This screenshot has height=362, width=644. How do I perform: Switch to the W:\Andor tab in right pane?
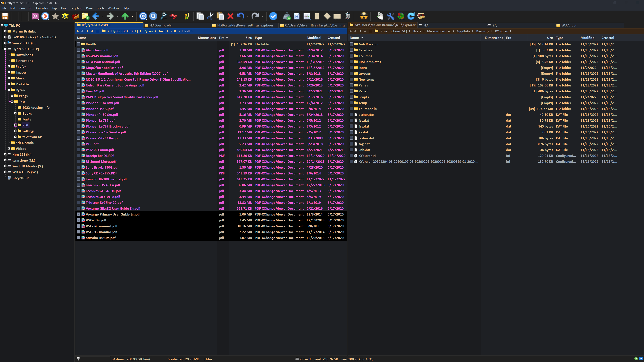pos(589,25)
